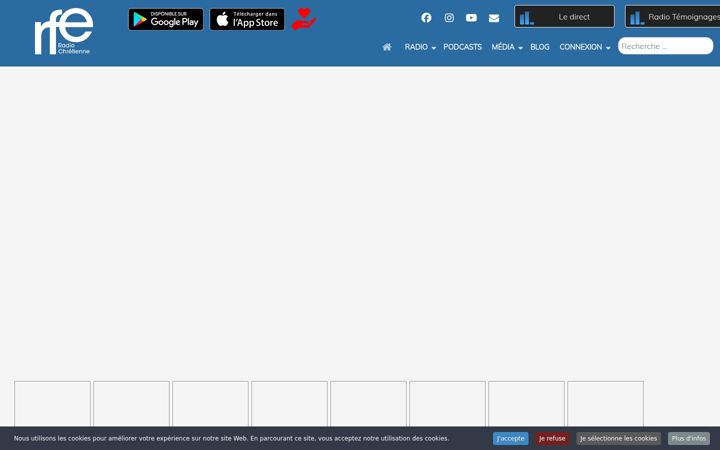Click the RFE Radio Chrétienne logo

[x=64, y=31]
